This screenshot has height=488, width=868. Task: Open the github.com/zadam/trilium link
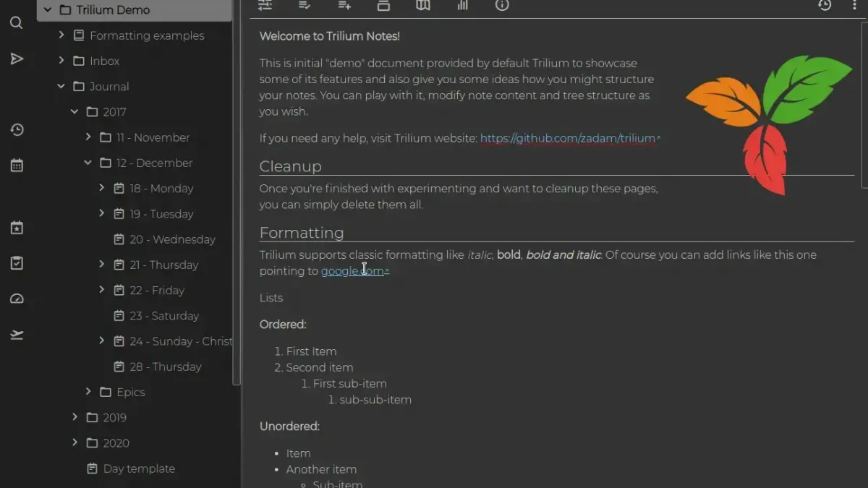pyautogui.click(x=568, y=138)
